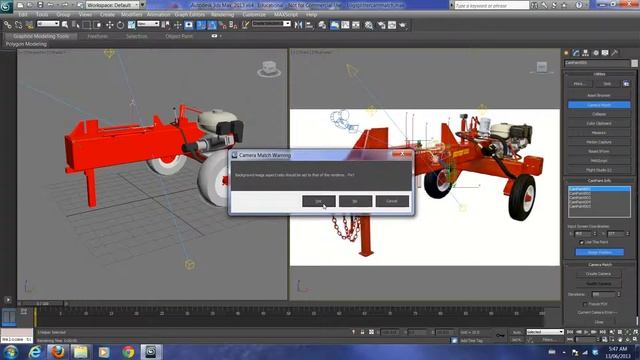Image resolution: width=640 pixels, height=360 pixels.
Task: Toggle Angle Snap
Action: click(x=212, y=25)
